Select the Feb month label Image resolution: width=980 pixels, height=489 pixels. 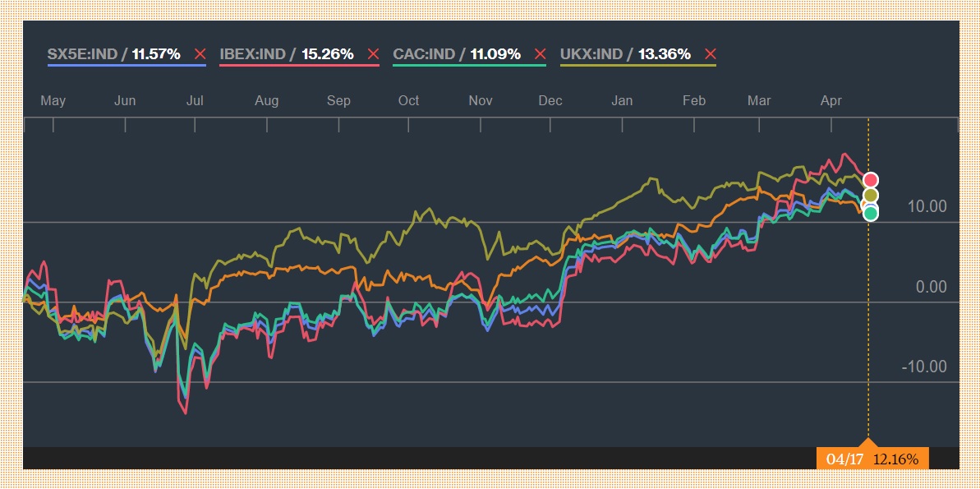pyautogui.click(x=694, y=100)
